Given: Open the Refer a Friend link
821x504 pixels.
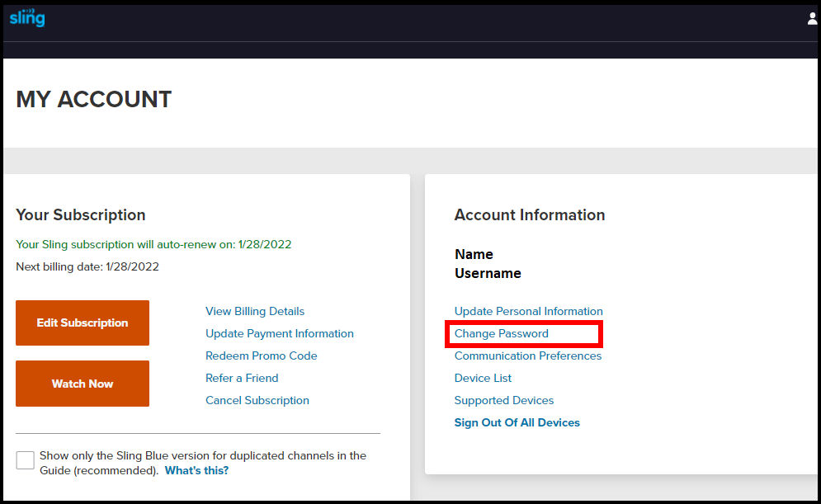Looking at the screenshot, I should pos(242,378).
